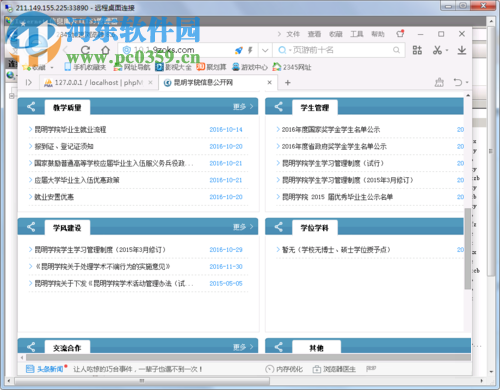The height and width of the screenshot is (390, 500).
Task: Open the 2345网址 bookmark
Action: click(x=292, y=67)
